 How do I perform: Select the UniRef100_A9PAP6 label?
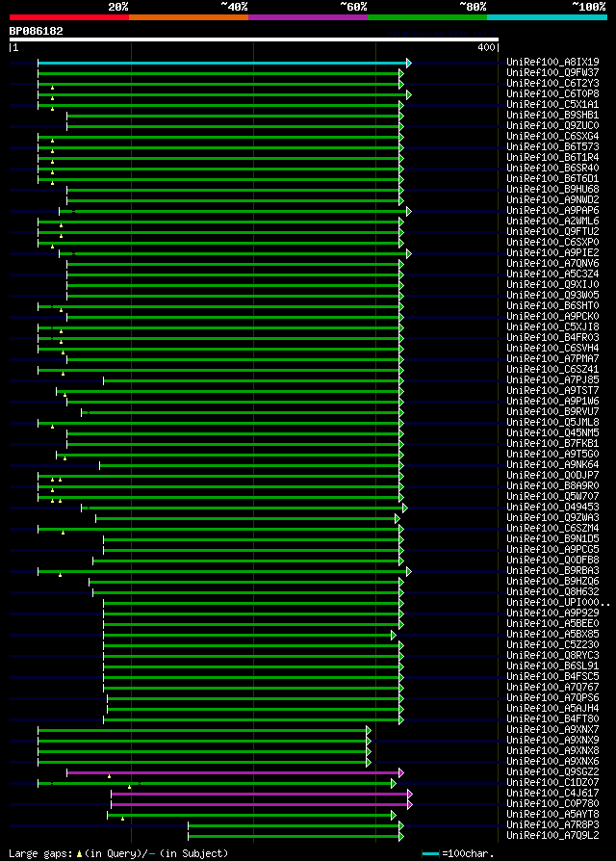[552, 210]
